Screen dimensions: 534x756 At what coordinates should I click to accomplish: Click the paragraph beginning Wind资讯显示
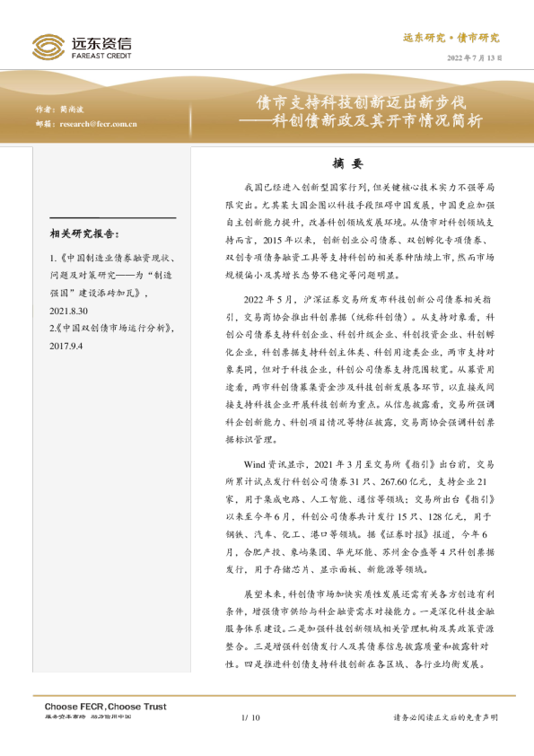click(x=360, y=517)
